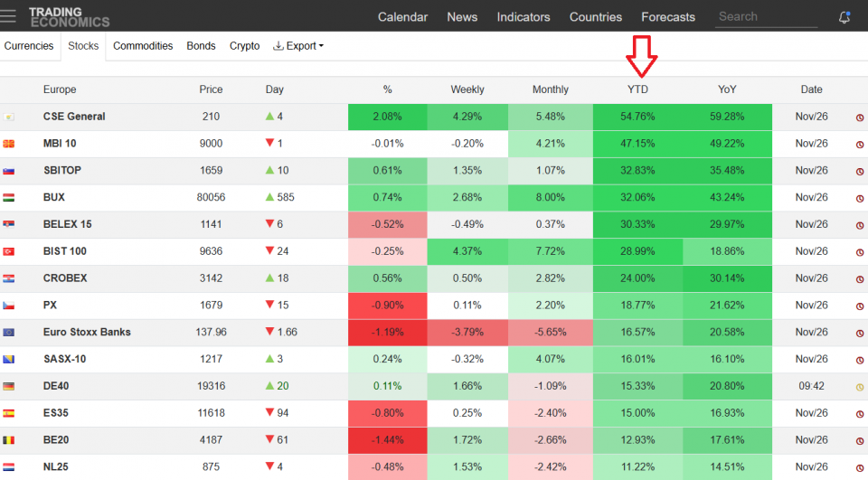The image size is (868, 480).
Task: Click the clock icon in BE20 row
Action: [860, 441]
